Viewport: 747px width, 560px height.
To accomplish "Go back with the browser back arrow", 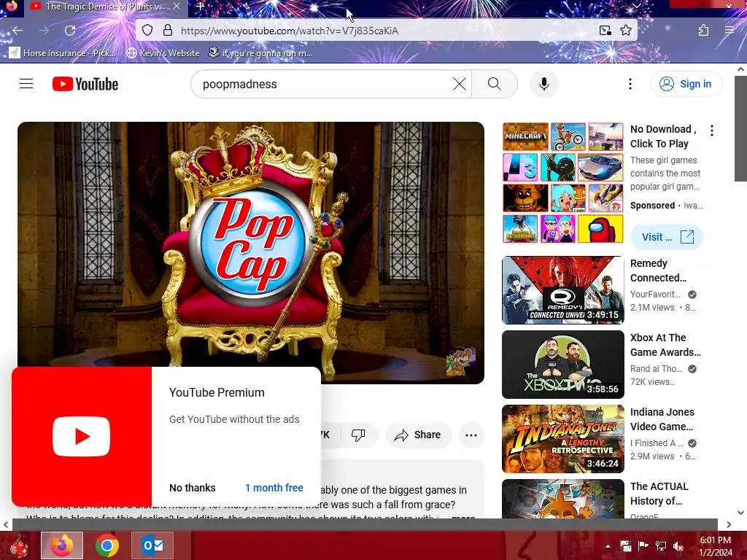I will (x=18, y=31).
